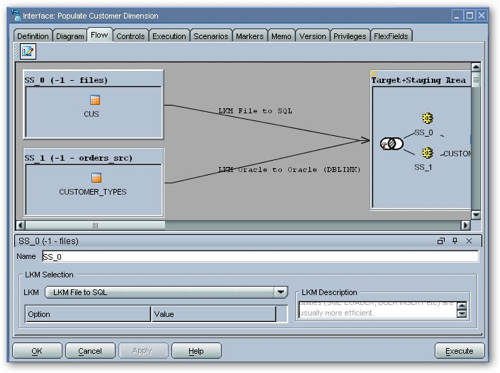
Task: Click the LKM Oracle to Oracle (DBLINK) label
Action: 289,169
